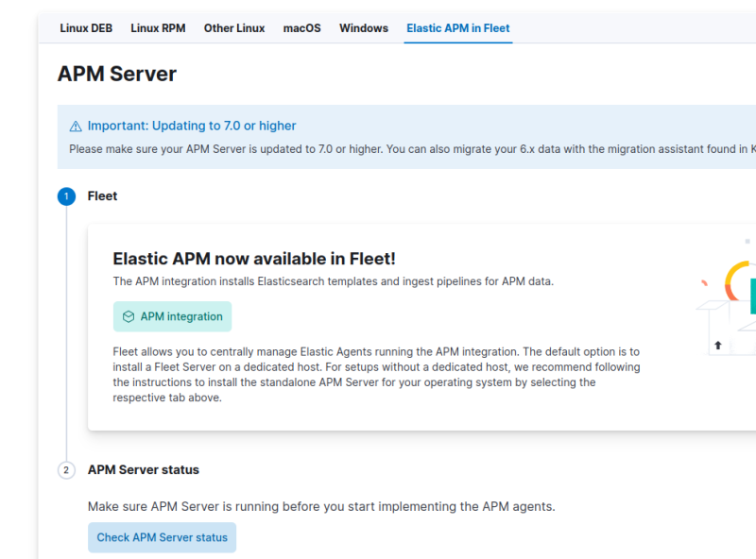Image resolution: width=756 pixels, height=559 pixels.
Task: Select the Other Linux tab
Action: [234, 28]
